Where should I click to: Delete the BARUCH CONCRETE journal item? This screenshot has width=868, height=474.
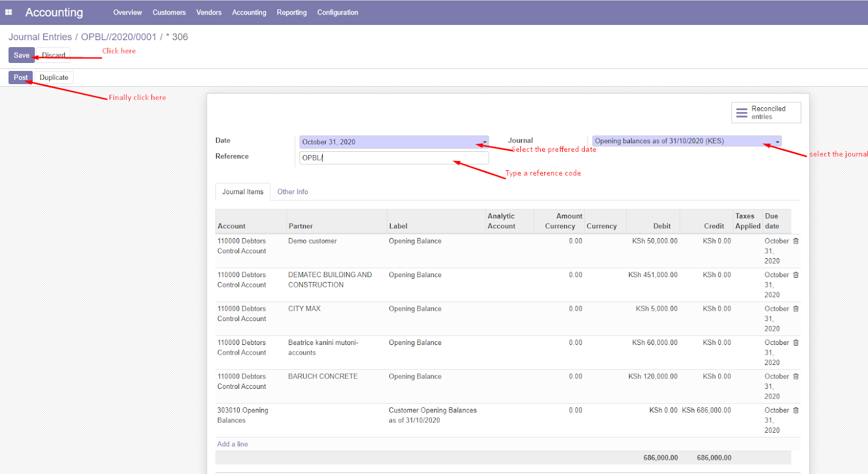(x=796, y=376)
